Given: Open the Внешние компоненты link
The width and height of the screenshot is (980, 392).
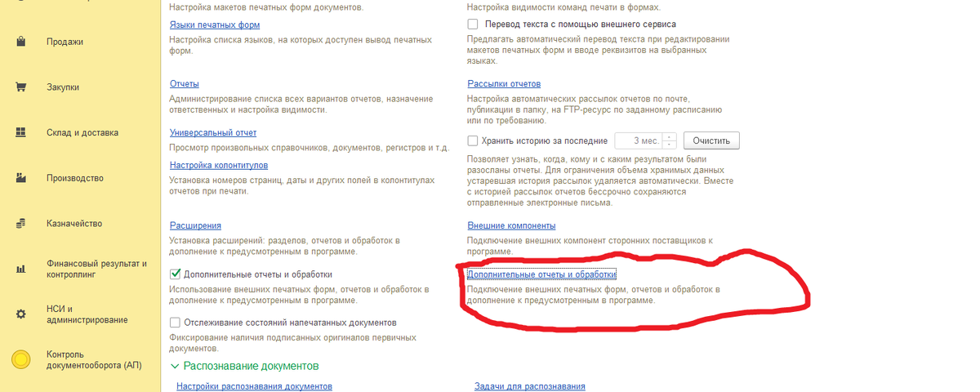Looking at the screenshot, I should [x=511, y=225].
